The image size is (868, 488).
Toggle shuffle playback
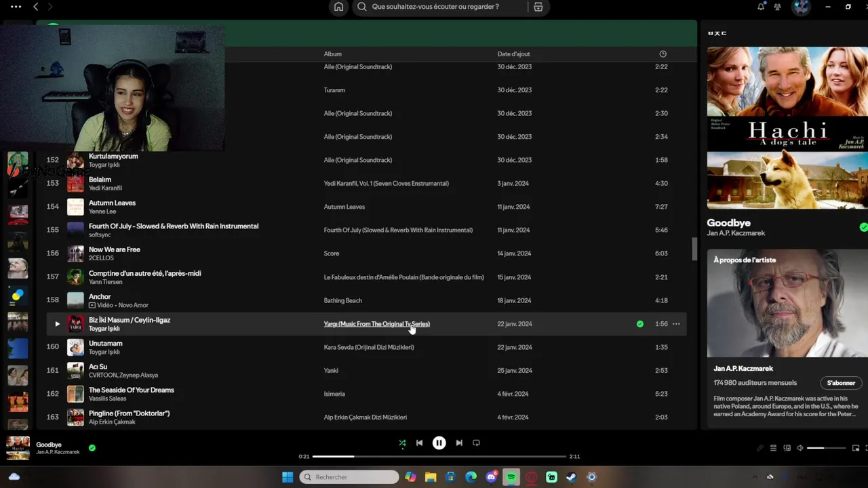402,443
